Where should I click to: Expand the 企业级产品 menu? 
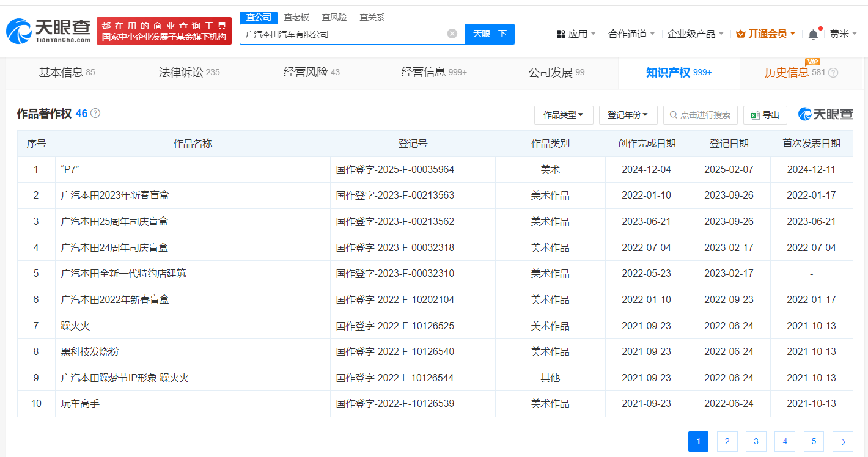pos(695,34)
